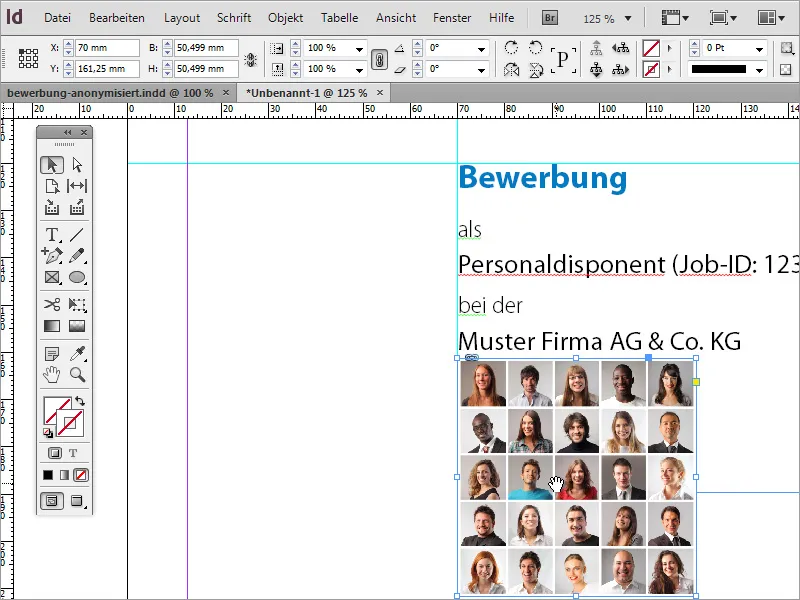Screen dimensions: 800x600
Task: Toggle formatting affects container
Action: click(55, 453)
